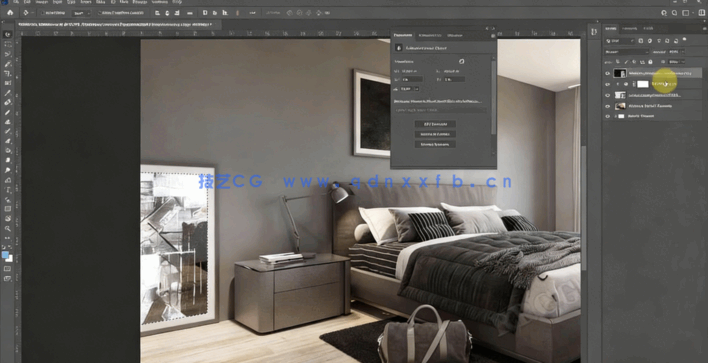Select the Frame tool
The height and width of the screenshot is (363, 708).
(x=8, y=83)
